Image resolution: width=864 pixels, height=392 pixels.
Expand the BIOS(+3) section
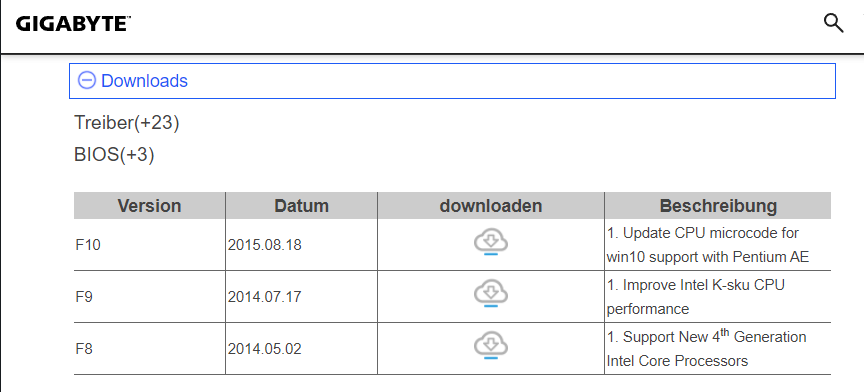(114, 155)
